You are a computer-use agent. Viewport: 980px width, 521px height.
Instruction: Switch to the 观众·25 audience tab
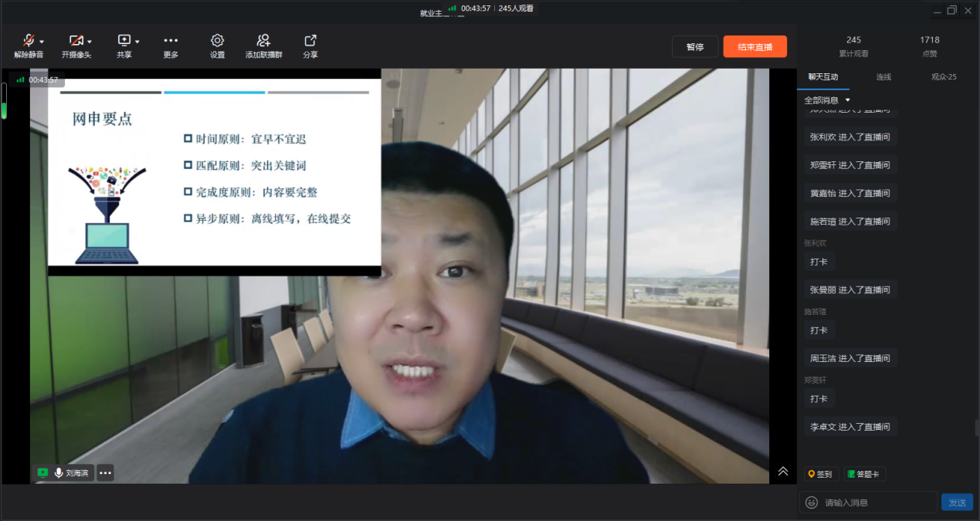click(943, 77)
